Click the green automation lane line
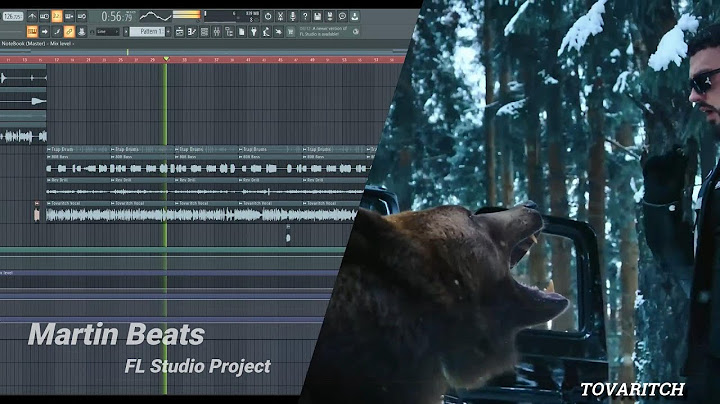This screenshot has height=404, width=720. point(172,251)
